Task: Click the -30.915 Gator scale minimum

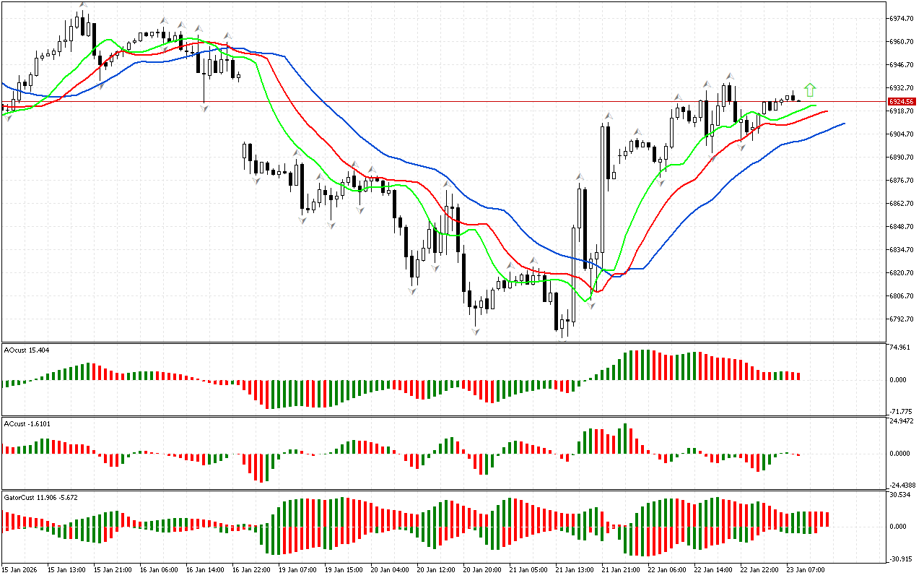Action: [x=900, y=558]
